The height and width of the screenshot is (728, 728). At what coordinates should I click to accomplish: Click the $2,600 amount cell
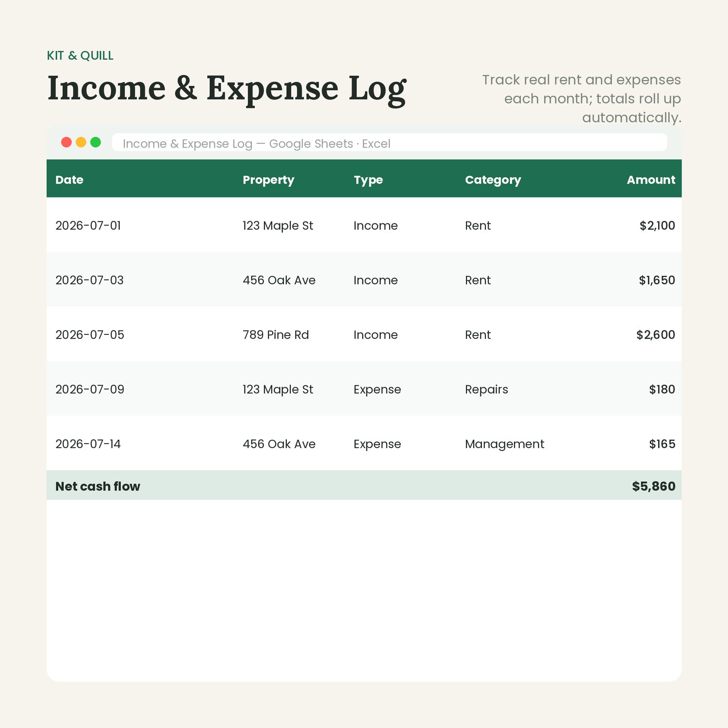656,335
